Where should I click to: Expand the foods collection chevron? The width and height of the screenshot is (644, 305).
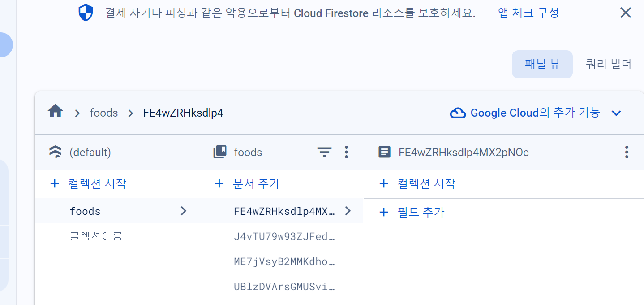183,211
